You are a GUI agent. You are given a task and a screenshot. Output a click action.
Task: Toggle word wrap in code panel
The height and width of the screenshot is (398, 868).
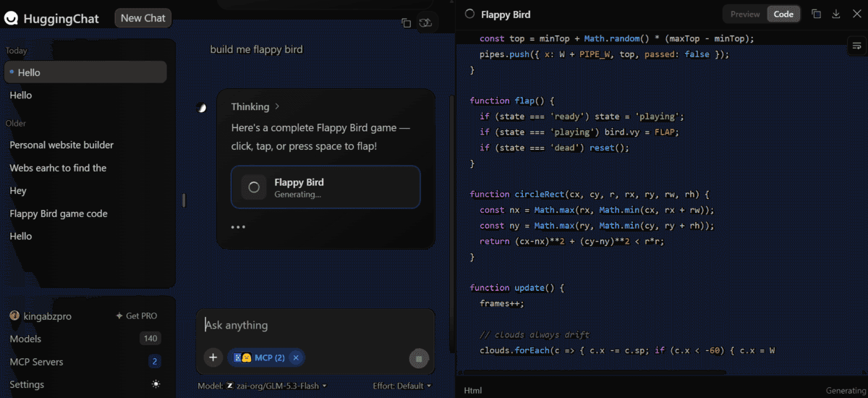point(857,46)
